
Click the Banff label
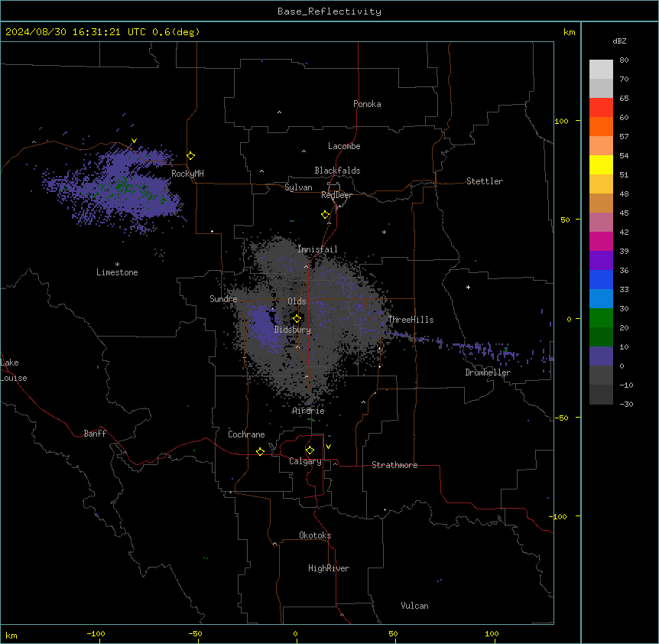pos(95,434)
